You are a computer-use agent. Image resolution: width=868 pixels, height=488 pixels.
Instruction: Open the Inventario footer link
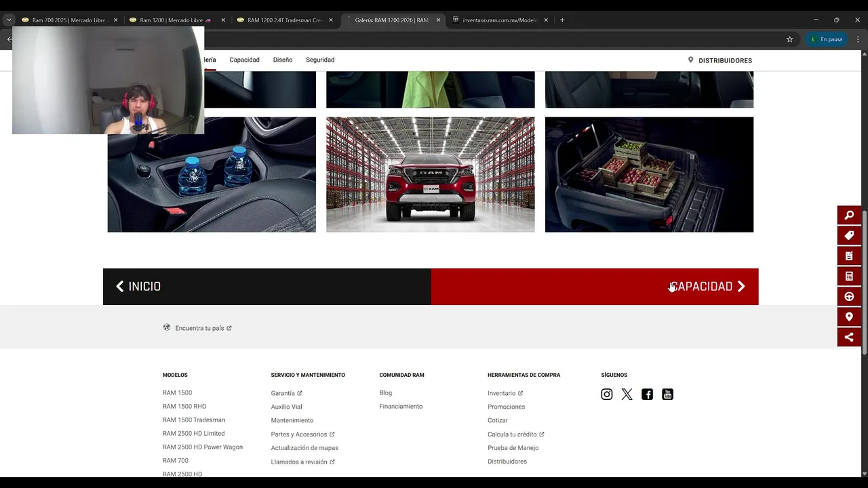505,393
